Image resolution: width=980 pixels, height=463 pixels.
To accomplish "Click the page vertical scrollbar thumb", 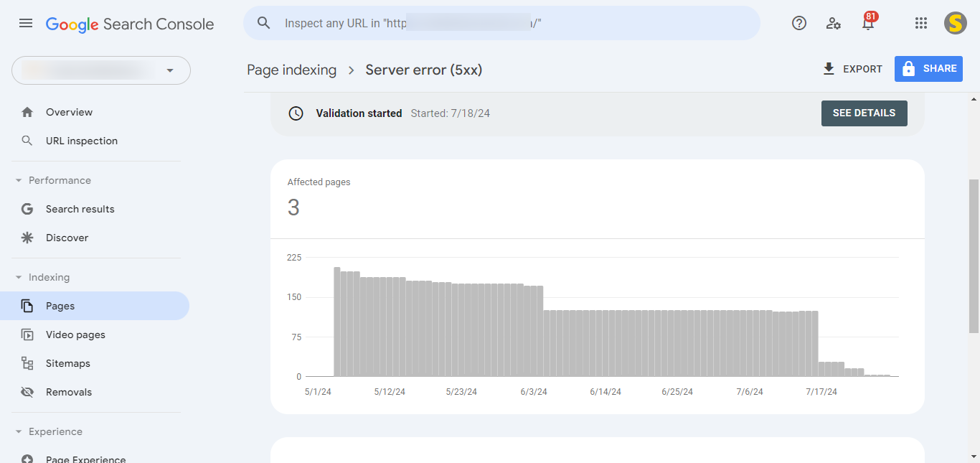I will pyautogui.click(x=974, y=256).
